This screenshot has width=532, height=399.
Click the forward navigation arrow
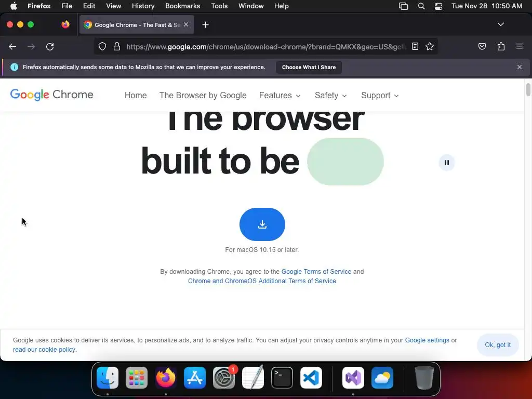[x=31, y=46]
